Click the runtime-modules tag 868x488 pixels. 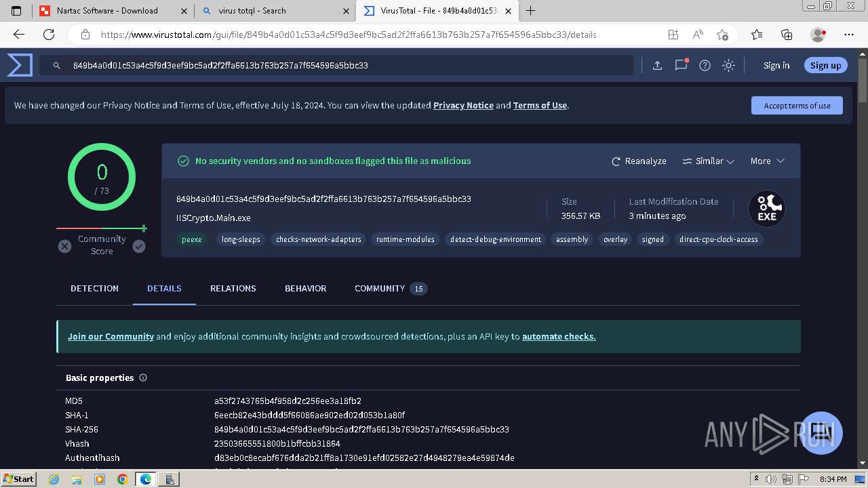pos(406,239)
